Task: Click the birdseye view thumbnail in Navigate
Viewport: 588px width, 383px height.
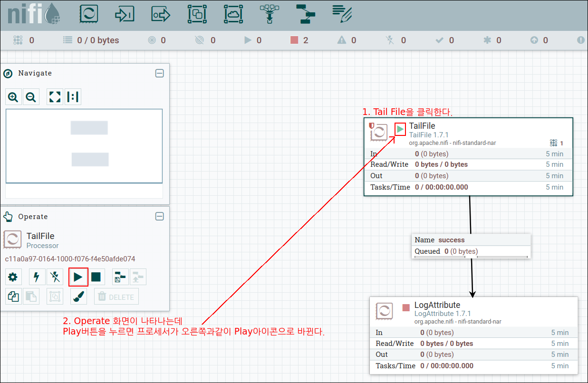Action: [x=84, y=146]
